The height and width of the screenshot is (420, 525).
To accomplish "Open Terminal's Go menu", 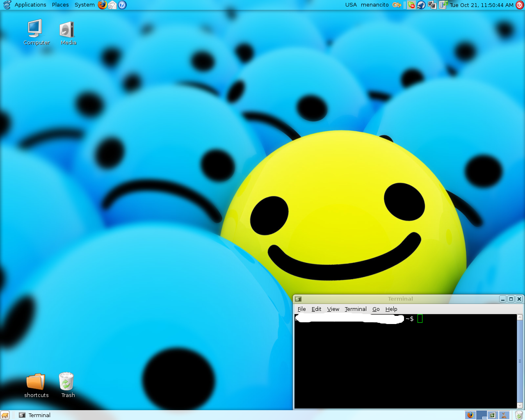I will coord(376,309).
